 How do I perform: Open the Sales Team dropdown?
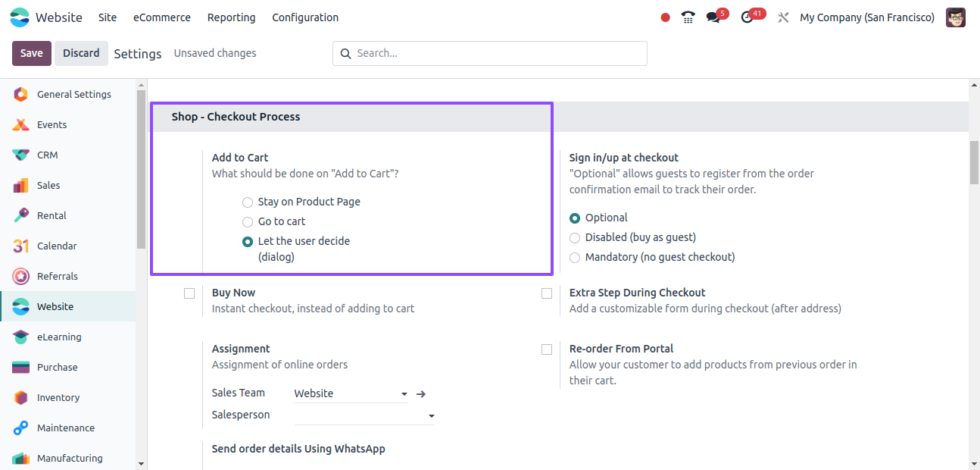coord(351,393)
